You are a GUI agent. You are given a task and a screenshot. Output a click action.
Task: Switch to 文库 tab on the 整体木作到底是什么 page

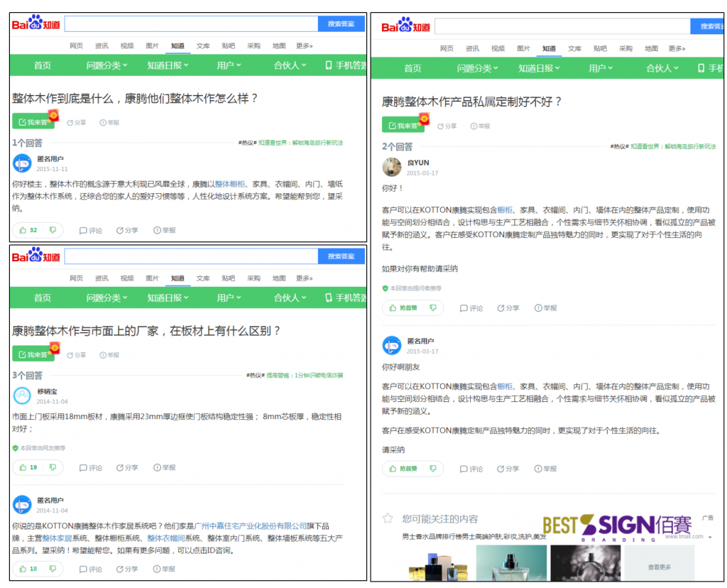click(202, 45)
